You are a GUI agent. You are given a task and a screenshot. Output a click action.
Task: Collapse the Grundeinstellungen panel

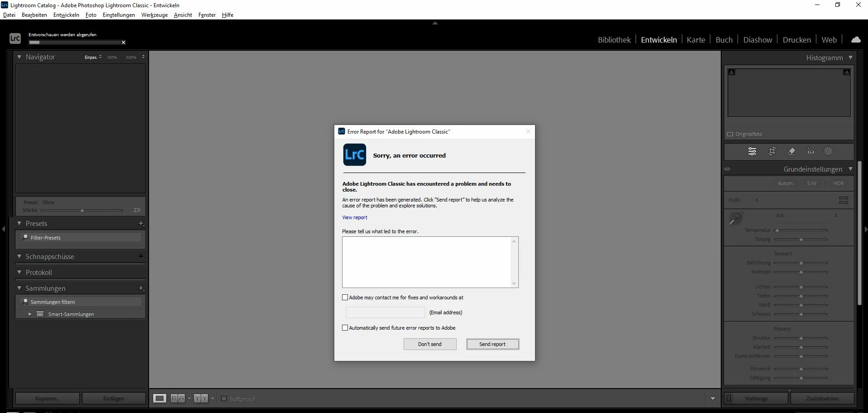coord(850,169)
